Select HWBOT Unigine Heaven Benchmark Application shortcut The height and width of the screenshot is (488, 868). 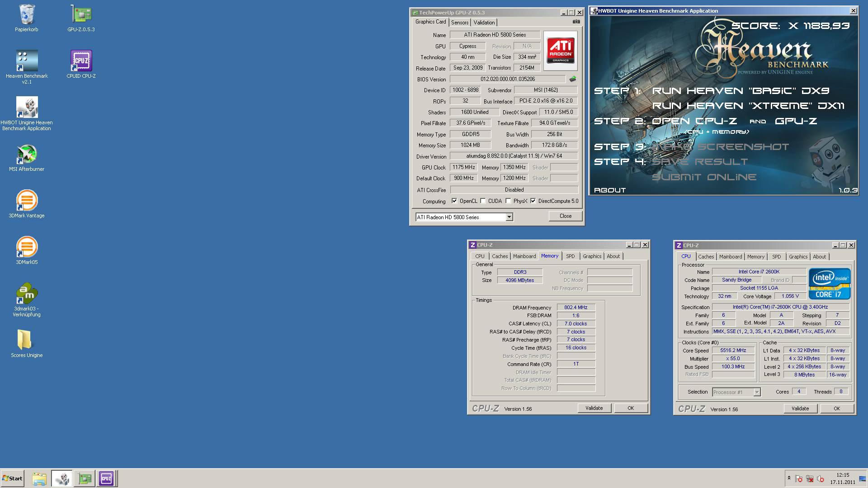point(27,114)
